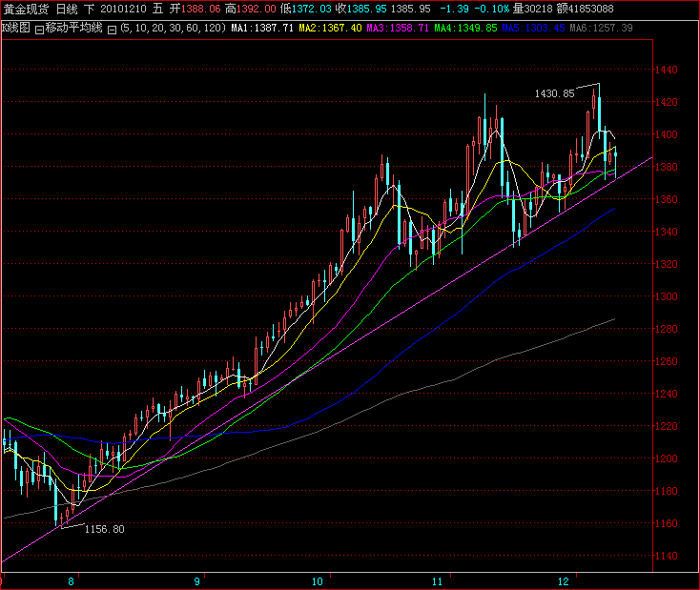
Task: Click the 1260 price axis label
Action: click(667, 361)
